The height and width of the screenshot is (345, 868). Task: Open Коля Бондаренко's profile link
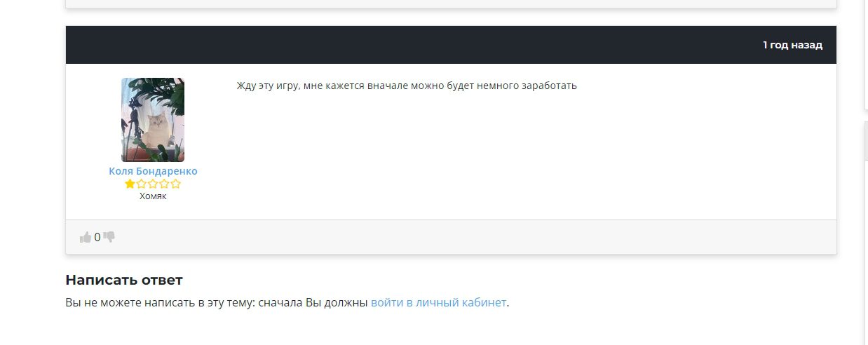pyautogui.click(x=153, y=171)
